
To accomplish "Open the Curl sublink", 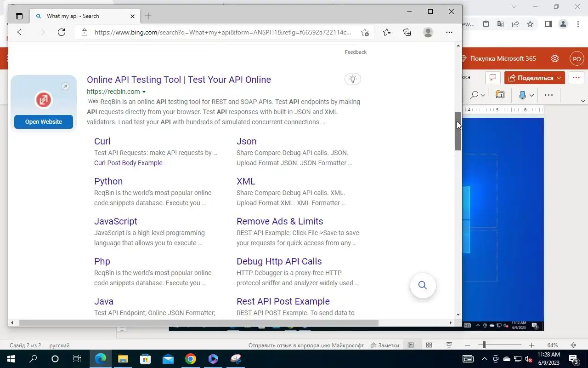I will coord(102,141).
